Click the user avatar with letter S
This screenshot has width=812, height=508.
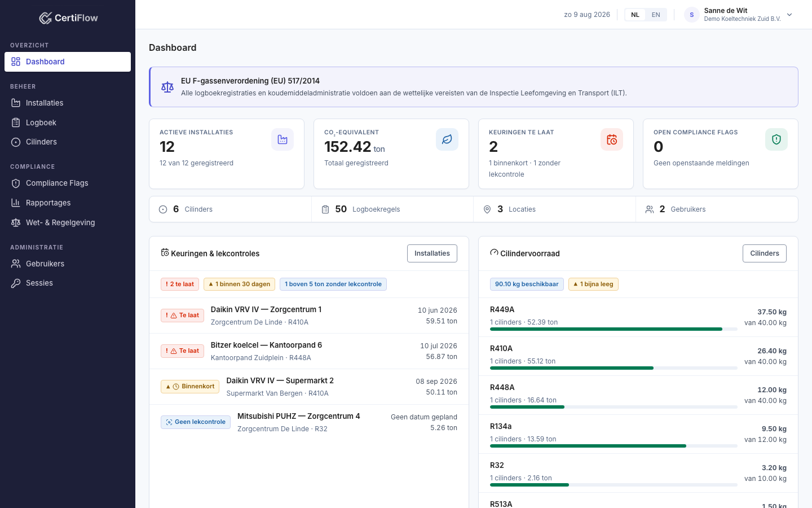[692, 15]
